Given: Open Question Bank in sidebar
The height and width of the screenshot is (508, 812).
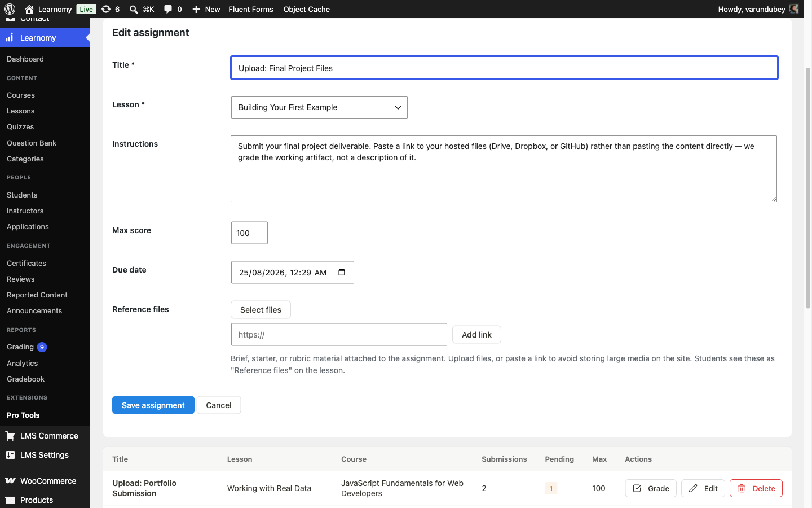Looking at the screenshot, I should pyautogui.click(x=32, y=143).
